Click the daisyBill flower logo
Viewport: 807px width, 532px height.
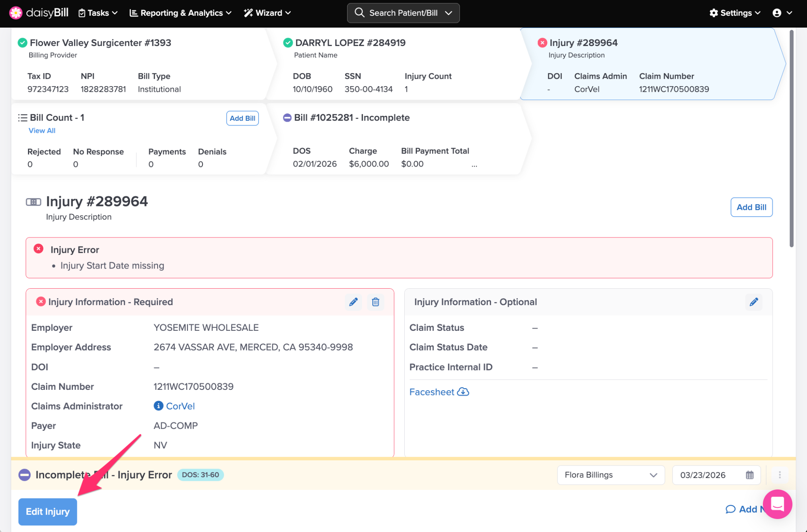(16, 13)
